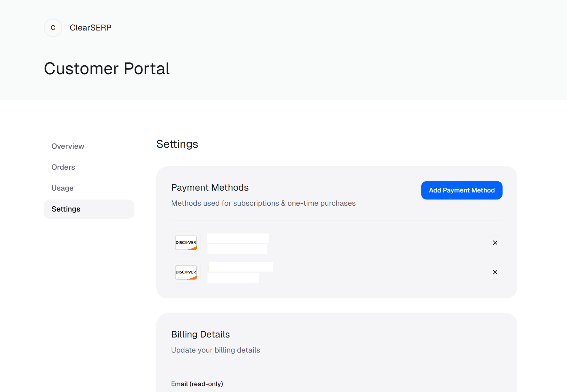Remove the second Discover card
Image resolution: width=567 pixels, height=392 pixels.
(495, 272)
